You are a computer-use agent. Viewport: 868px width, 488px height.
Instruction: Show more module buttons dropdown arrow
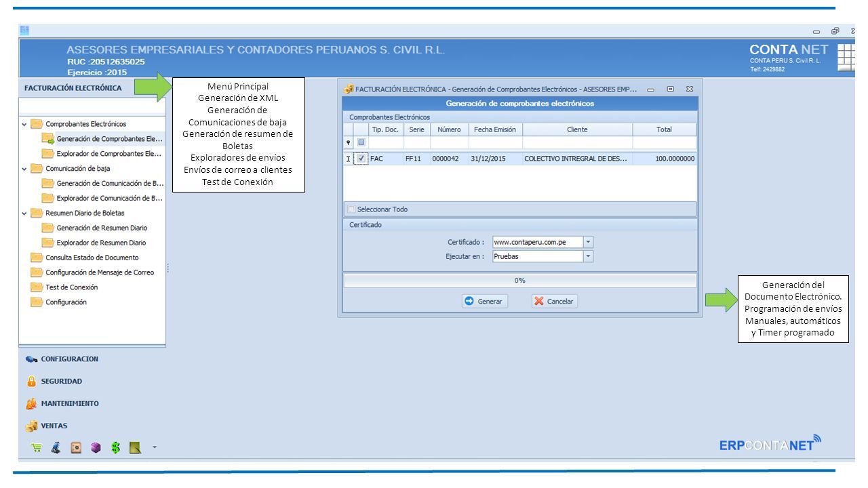pyautogui.click(x=155, y=447)
